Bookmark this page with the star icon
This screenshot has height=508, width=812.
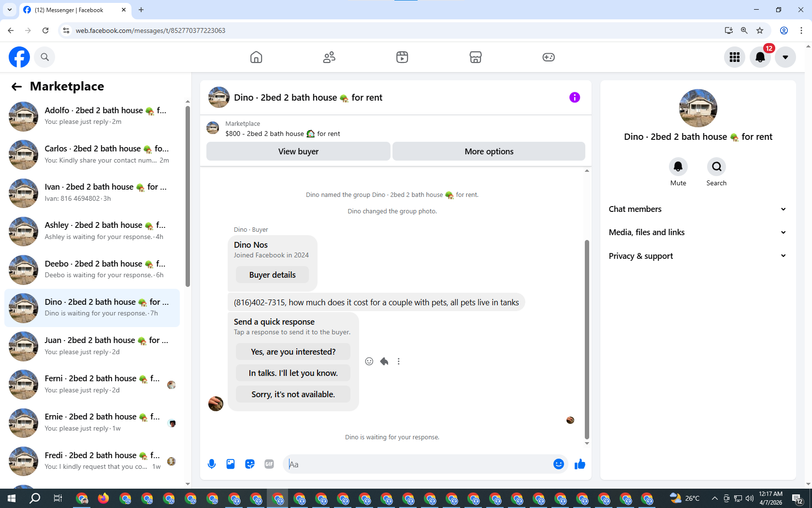pyautogui.click(x=760, y=30)
